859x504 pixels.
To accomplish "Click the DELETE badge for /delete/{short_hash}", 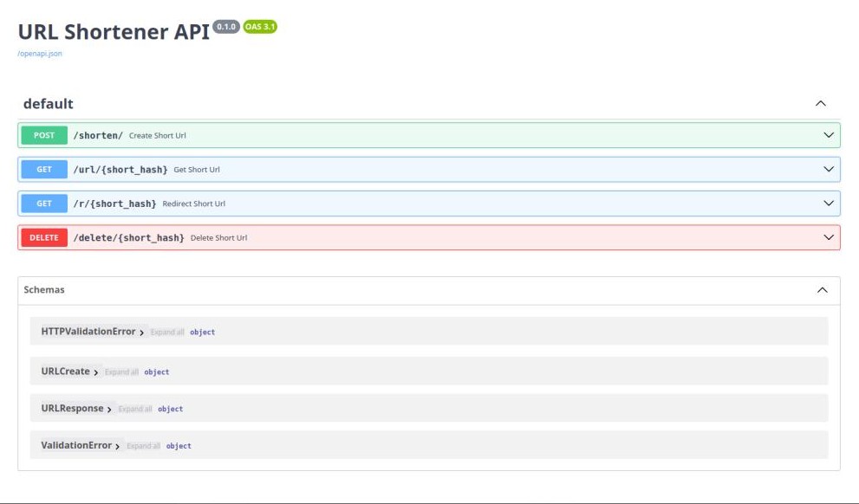I will click(x=43, y=237).
